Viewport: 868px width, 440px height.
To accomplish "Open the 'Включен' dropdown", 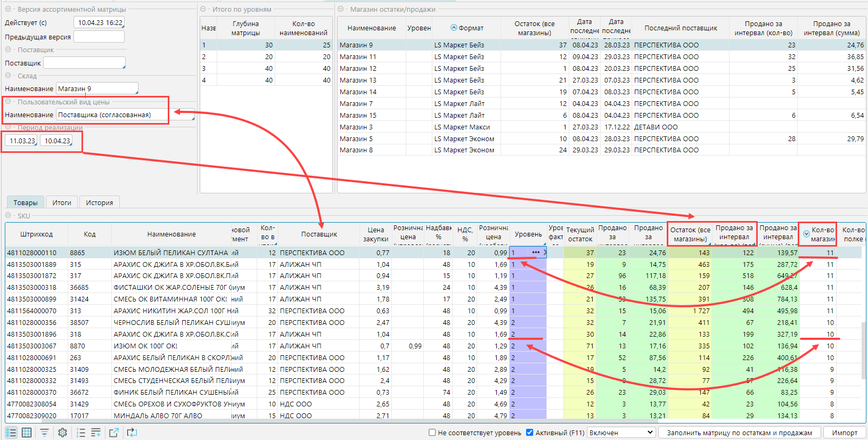I will tap(621, 433).
